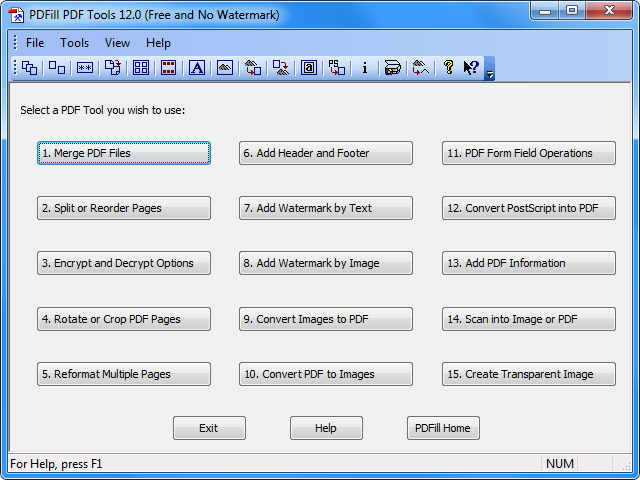Expand the toolbar overflow options arrow
The width and height of the screenshot is (640, 480).
point(489,69)
